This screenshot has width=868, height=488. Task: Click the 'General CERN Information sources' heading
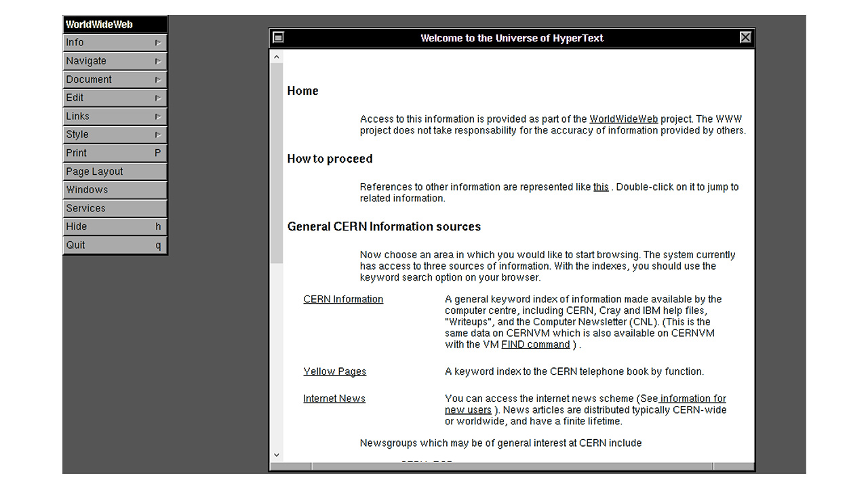pos(384,226)
